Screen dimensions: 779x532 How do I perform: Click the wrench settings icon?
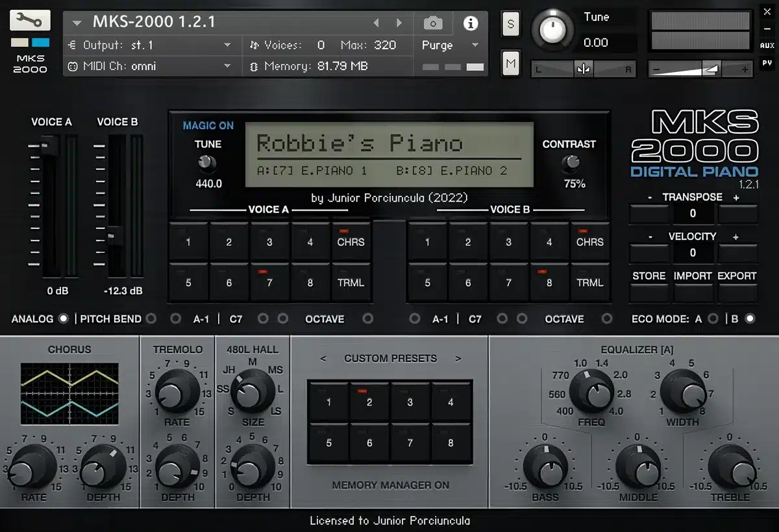point(30,21)
